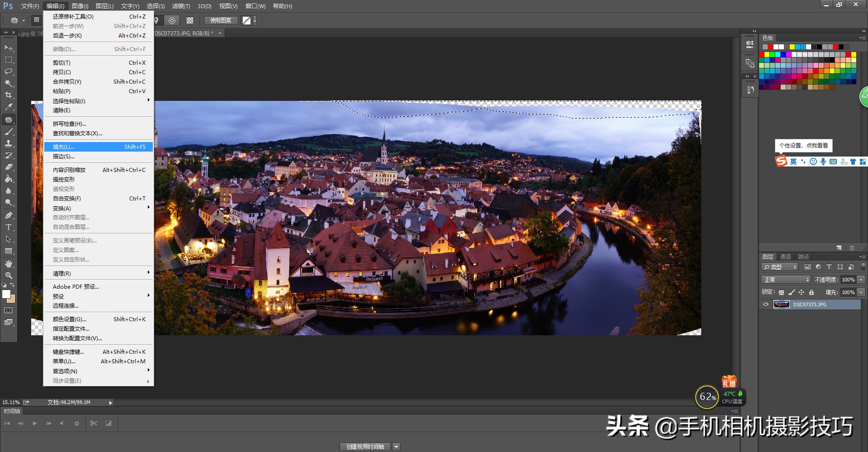Open the 不透明度 opacity dropdown arrow
Image resolution: width=868 pixels, height=452 pixels.
pyautogui.click(x=861, y=280)
